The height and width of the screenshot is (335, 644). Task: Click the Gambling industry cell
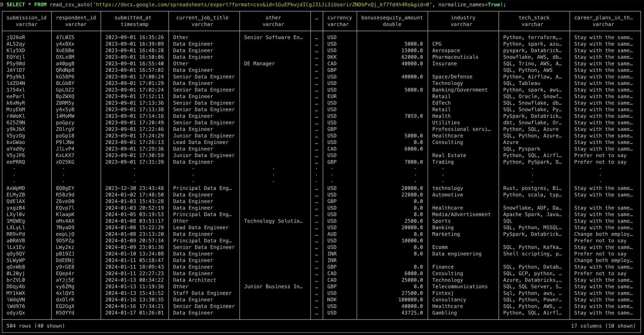coord(444,313)
